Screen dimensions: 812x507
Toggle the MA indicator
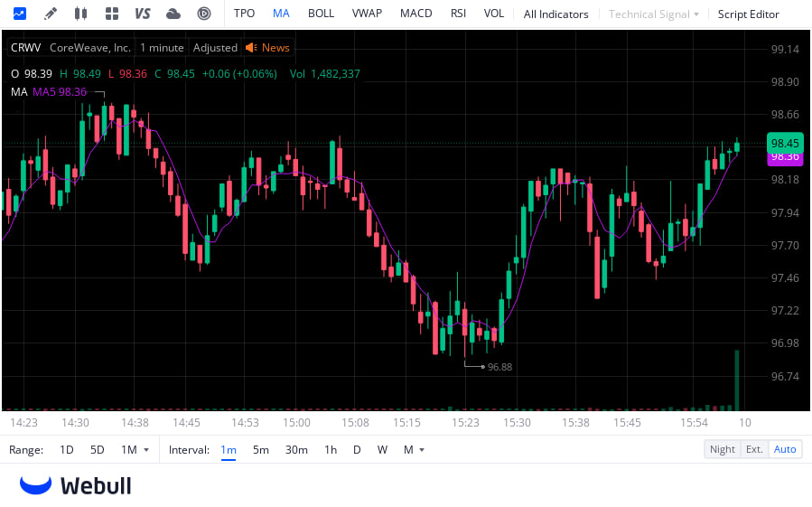(281, 14)
